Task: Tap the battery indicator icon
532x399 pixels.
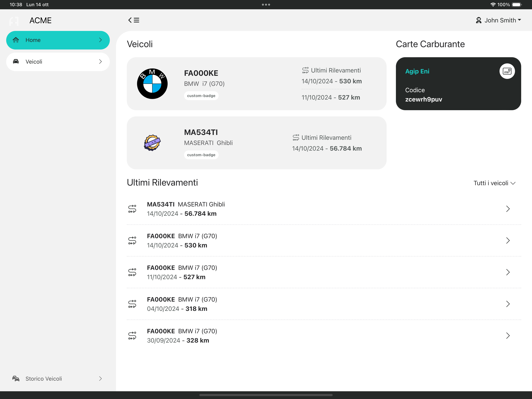Action: [517, 5]
